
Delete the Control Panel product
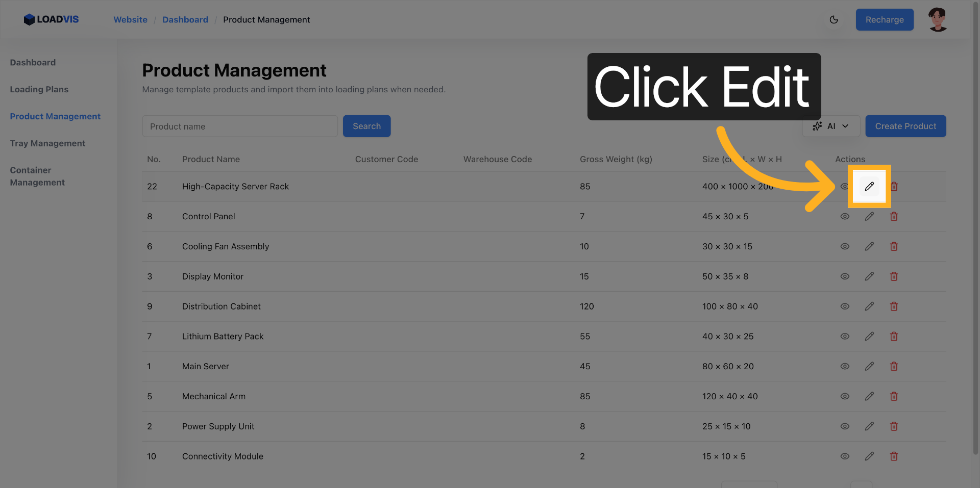coord(894,217)
